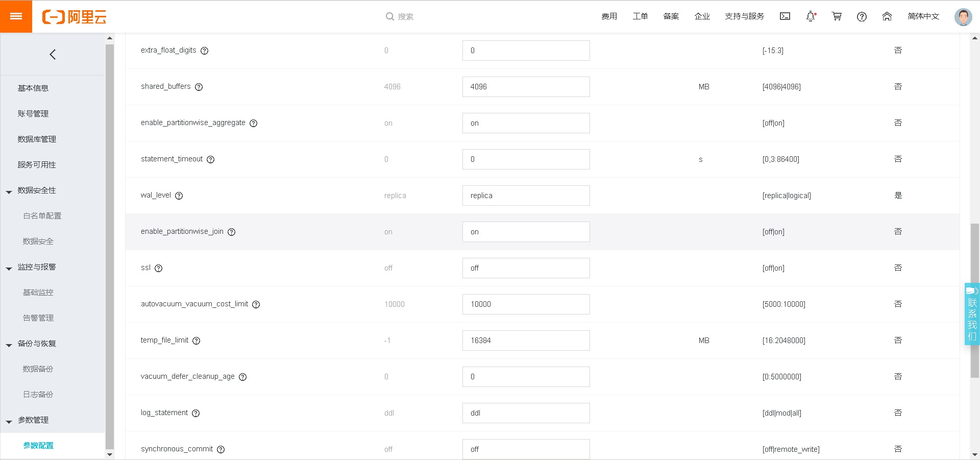Click the search magnifier icon

(390, 16)
